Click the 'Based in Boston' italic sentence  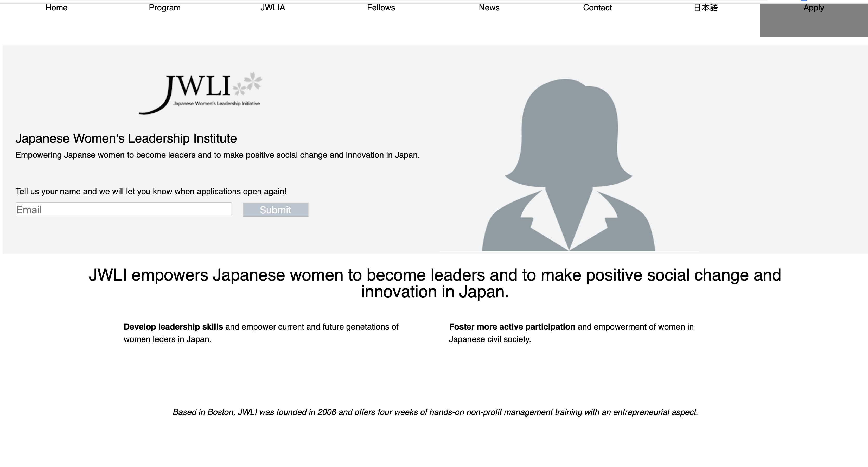tap(435, 412)
